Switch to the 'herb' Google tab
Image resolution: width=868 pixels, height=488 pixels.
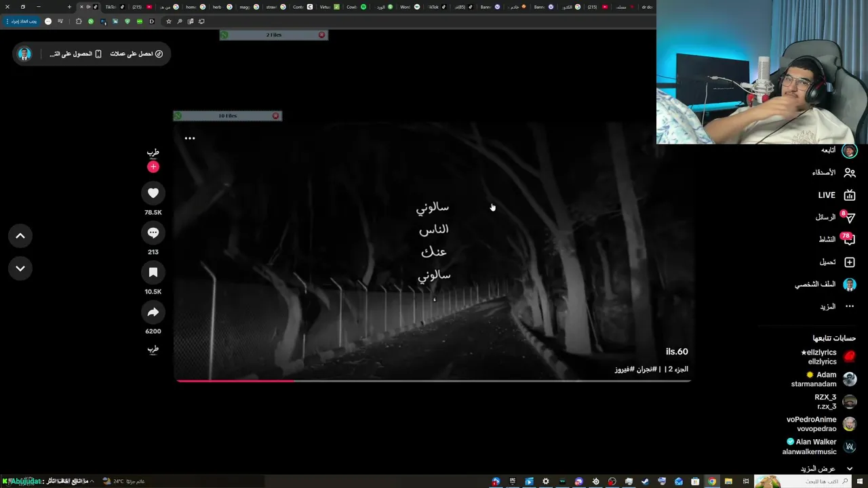pyautogui.click(x=221, y=7)
